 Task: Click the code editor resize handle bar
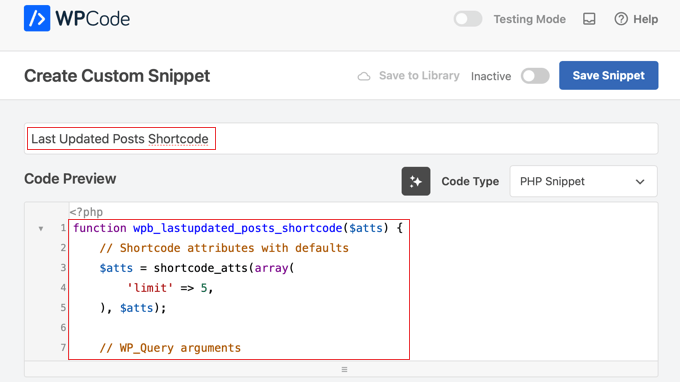tap(341, 369)
